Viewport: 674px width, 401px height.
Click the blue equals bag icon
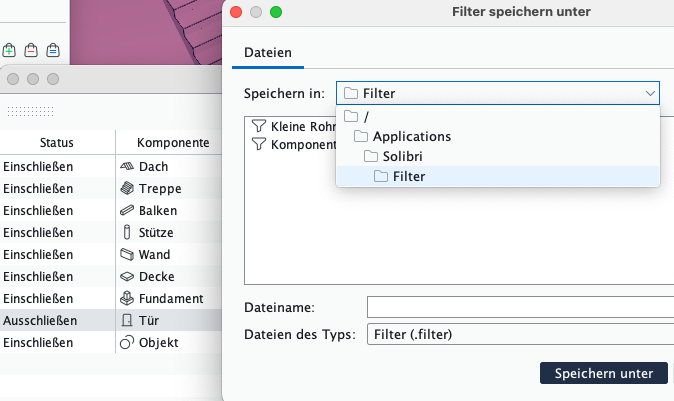(x=53, y=50)
